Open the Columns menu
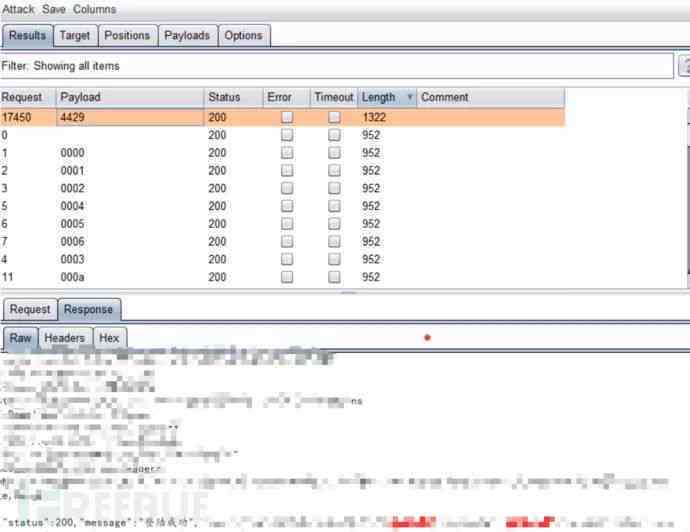Screen dimensions: 690x532 [x=94, y=9]
